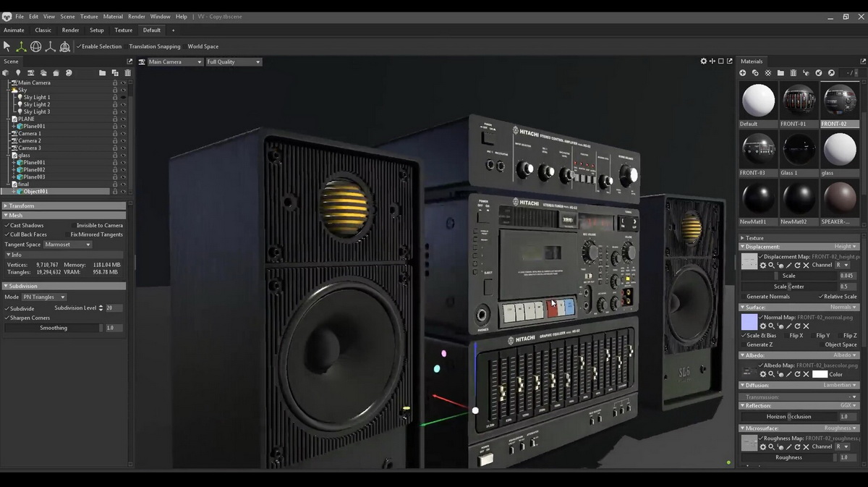This screenshot has height=487, width=868.
Task: Activate the scale axes tool
Action: tap(50, 46)
